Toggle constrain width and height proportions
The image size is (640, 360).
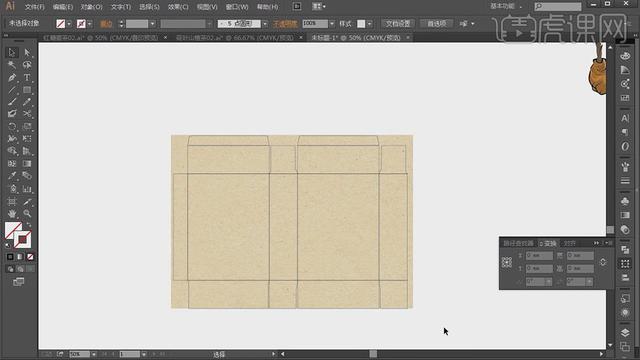(x=603, y=262)
